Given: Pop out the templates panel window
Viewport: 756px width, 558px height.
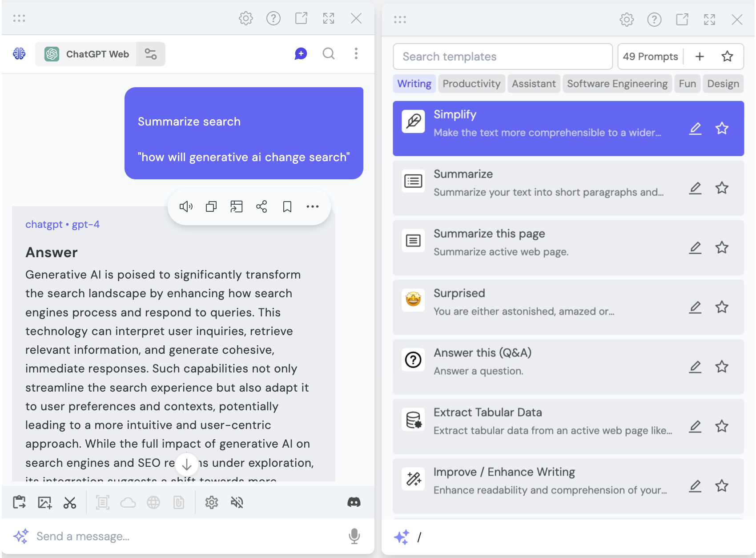Looking at the screenshot, I should click(682, 20).
